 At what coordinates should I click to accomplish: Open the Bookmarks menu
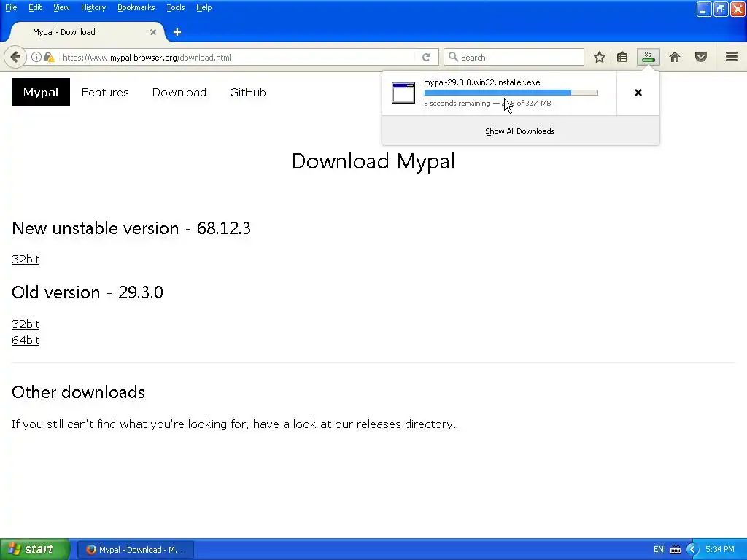click(136, 7)
